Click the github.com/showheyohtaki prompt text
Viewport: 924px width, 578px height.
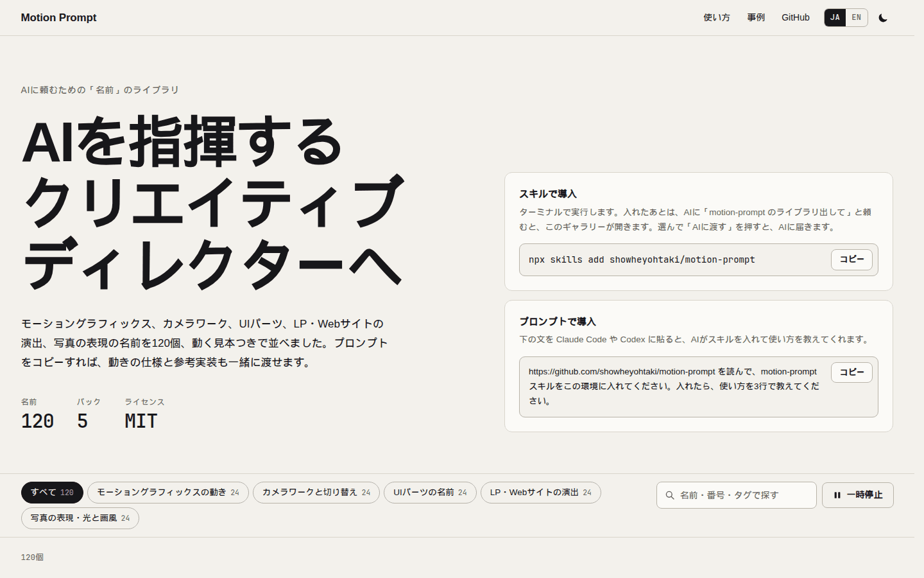(x=674, y=387)
